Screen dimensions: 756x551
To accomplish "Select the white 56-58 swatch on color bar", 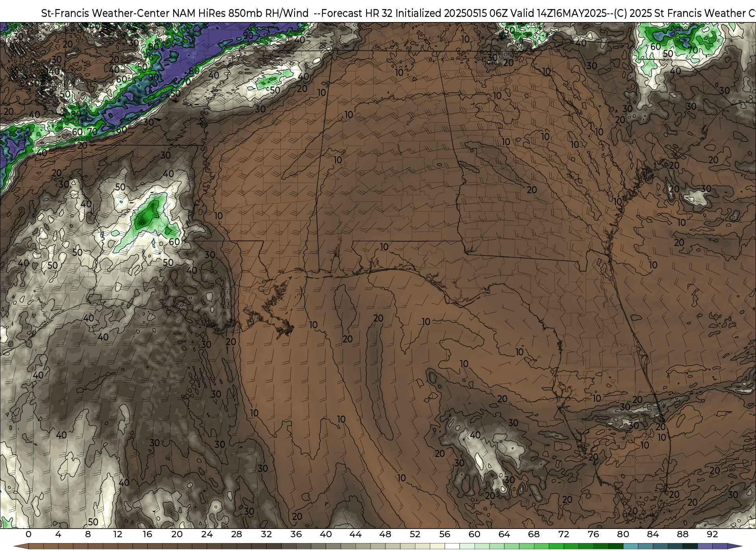I will [x=452, y=546].
